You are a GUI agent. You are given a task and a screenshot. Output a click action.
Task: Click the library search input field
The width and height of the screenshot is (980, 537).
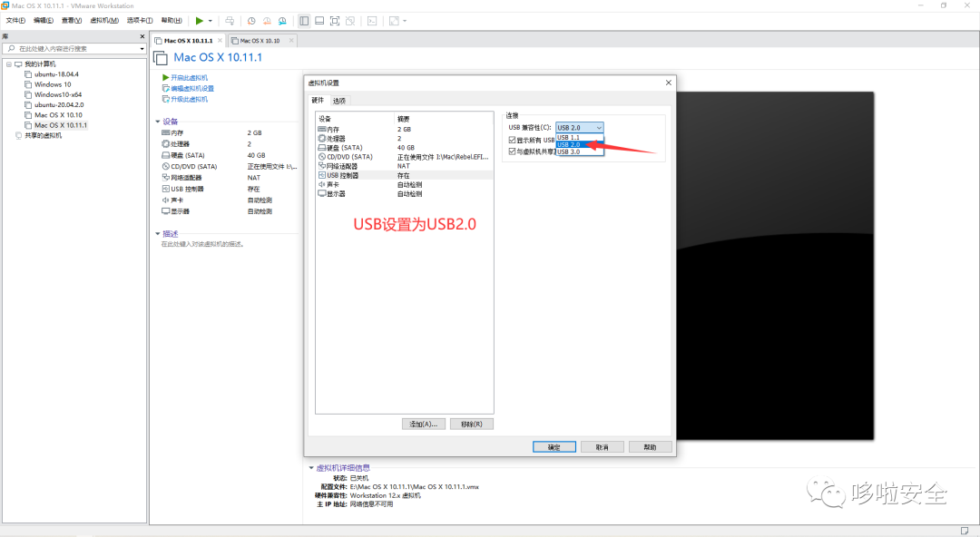73,48
